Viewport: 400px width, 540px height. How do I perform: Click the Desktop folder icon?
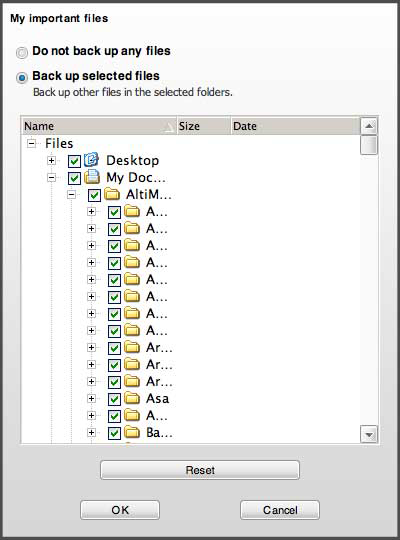(x=92, y=160)
